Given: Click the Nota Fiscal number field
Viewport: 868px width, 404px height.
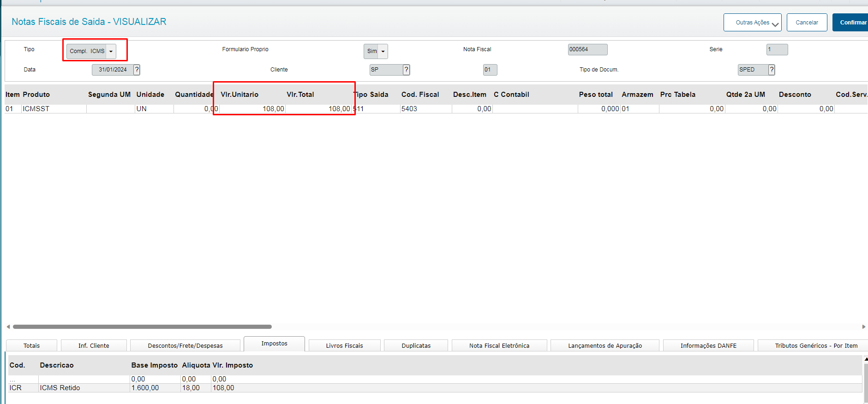Looking at the screenshot, I should click(587, 49).
